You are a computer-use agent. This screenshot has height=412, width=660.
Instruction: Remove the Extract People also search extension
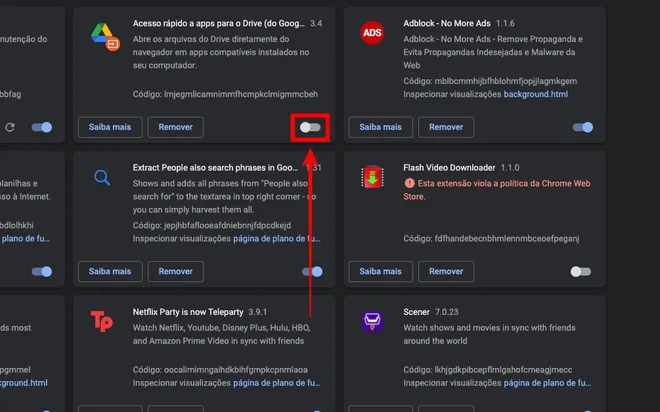pyautogui.click(x=176, y=271)
